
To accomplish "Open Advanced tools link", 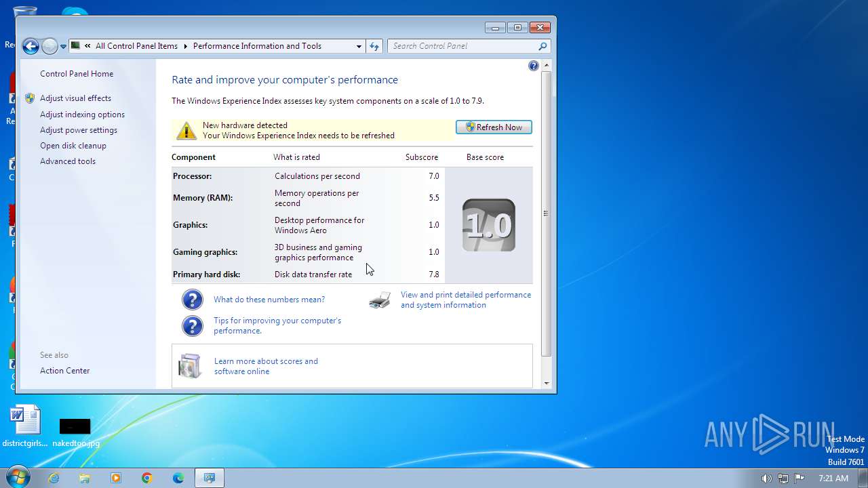I will [68, 161].
